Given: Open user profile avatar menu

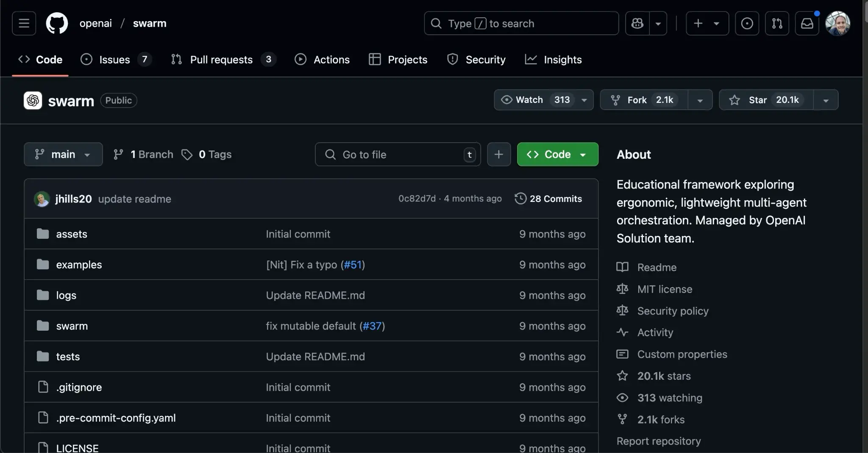Looking at the screenshot, I should (x=837, y=23).
